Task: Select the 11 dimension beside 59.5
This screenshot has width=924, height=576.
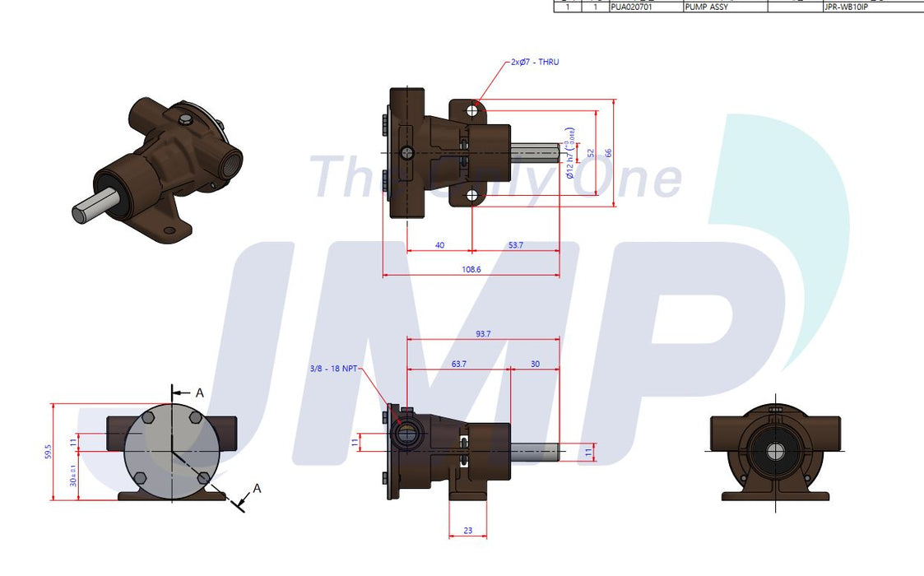Action: [x=73, y=442]
